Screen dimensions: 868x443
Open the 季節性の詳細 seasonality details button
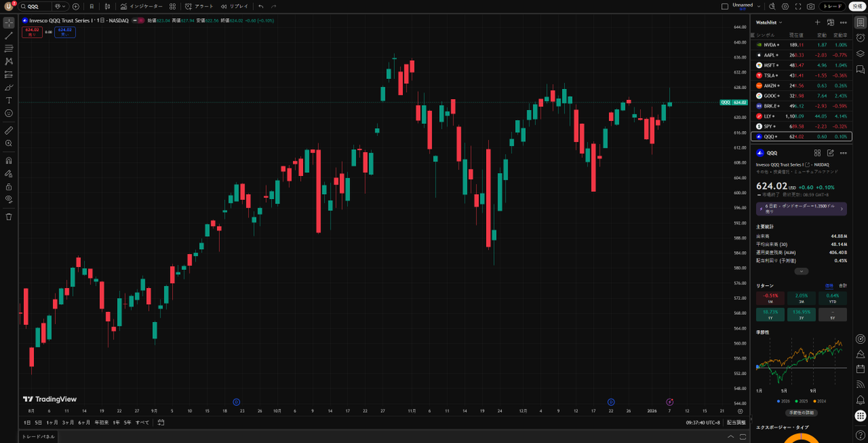pos(801,413)
